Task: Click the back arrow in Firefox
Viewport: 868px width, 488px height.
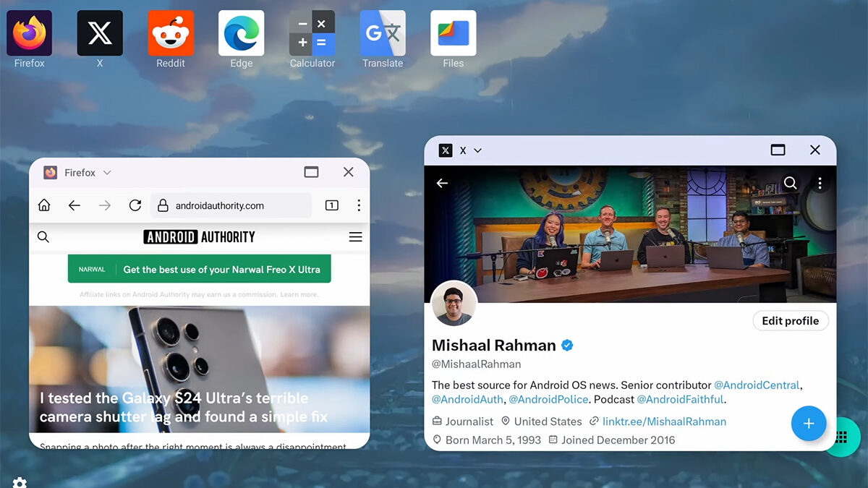Action: click(75, 205)
